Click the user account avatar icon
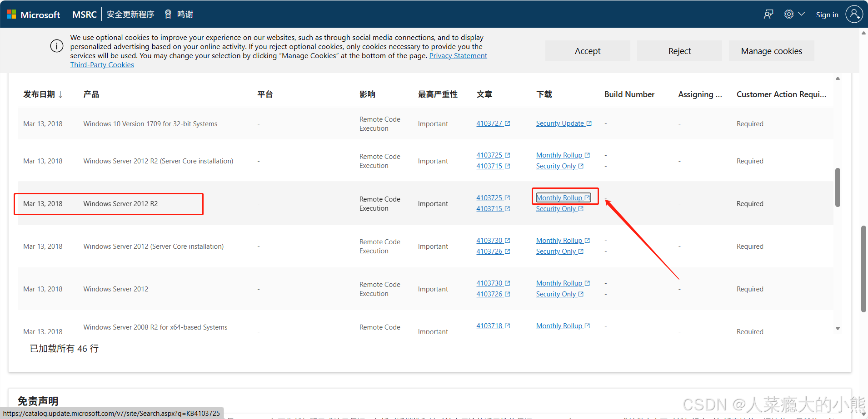Viewport: 868px width, 419px height. point(854,14)
